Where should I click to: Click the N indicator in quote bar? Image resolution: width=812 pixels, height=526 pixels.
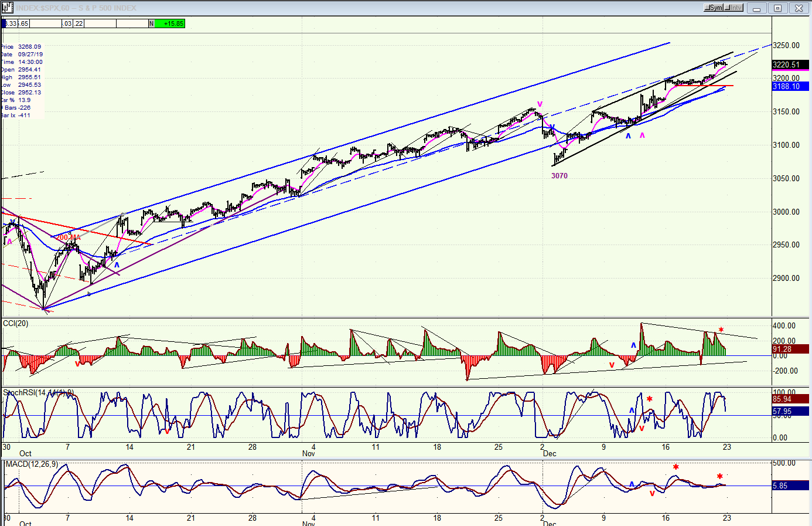point(151,23)
